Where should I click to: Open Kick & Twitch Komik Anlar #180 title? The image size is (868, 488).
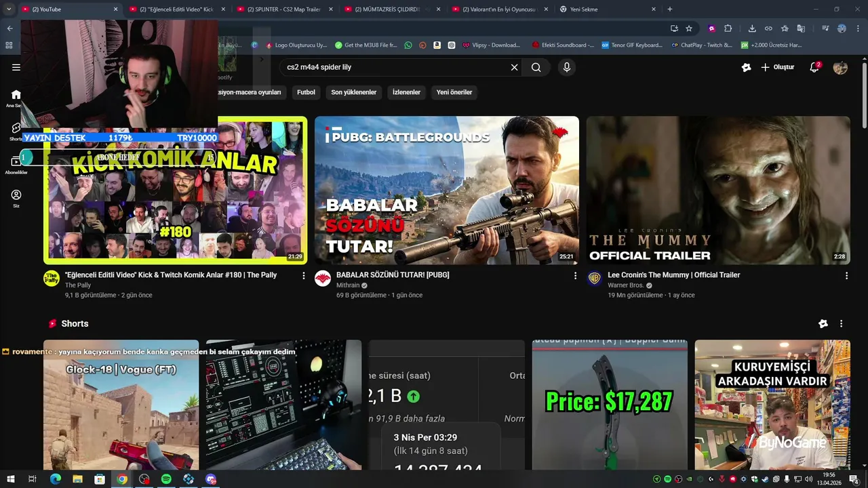coord(171,275)
